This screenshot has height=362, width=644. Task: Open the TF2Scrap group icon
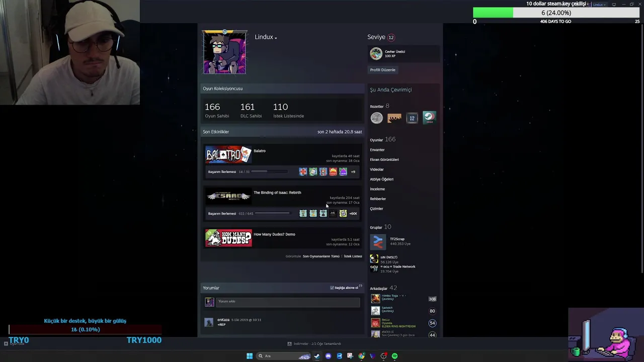377,242
